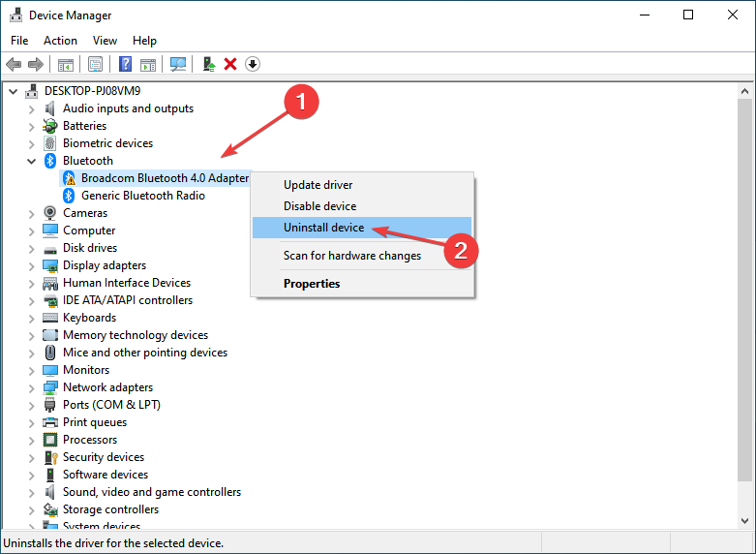Open Properties from the context menu
This screenshot has width=756, height=554.
(362, 283)
